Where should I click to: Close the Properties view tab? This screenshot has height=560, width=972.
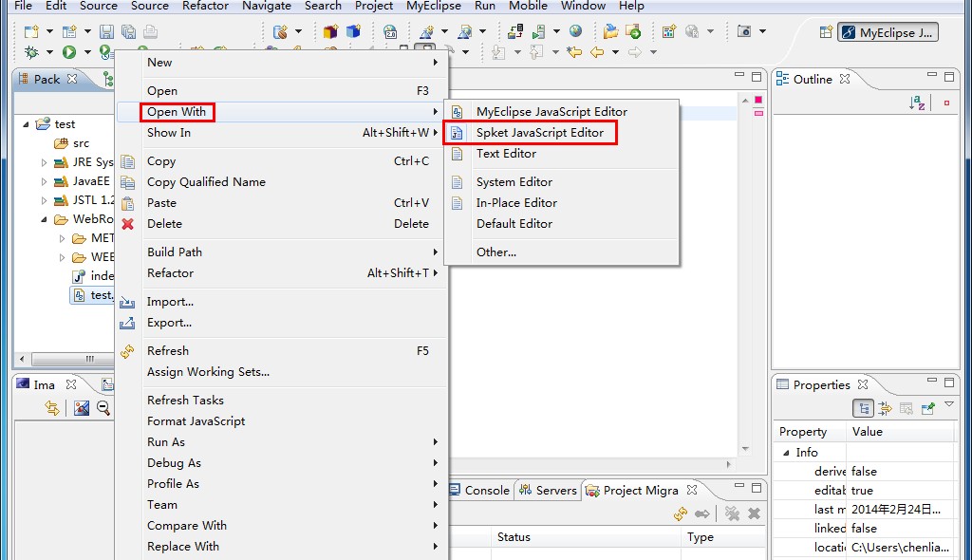pos(863,385)
